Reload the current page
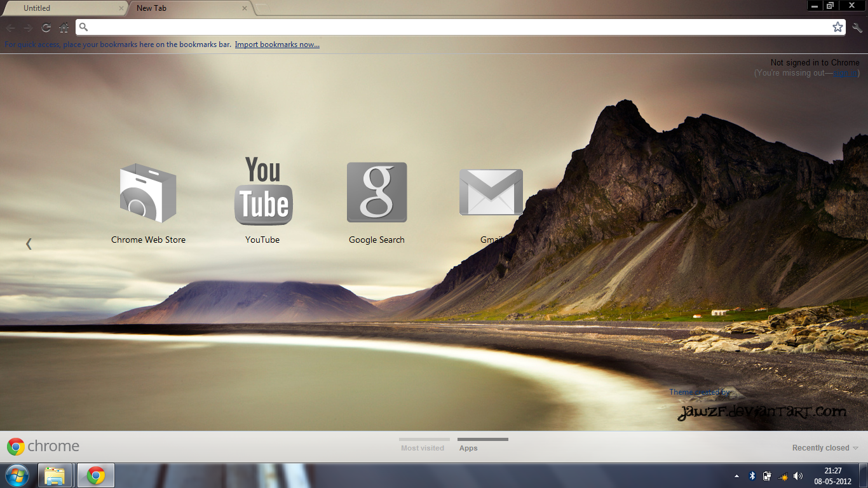Screen dimensions: 868x488 point(46,27)
